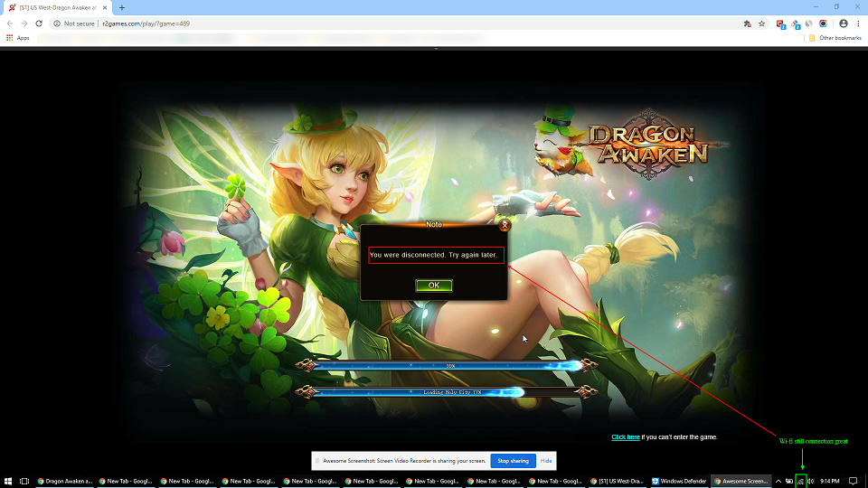Show hidden system tray icons

(778, 481)
